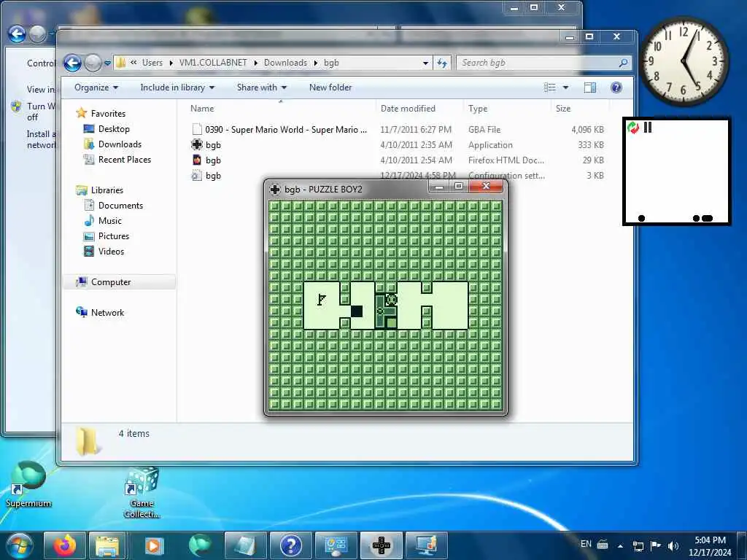Open Windows Media Player from taskbar

point(153,545)
